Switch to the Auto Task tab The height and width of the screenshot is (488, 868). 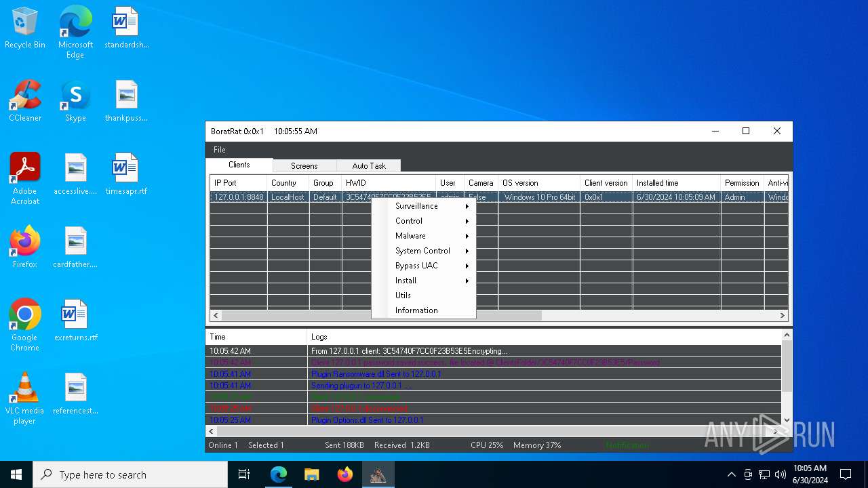[x=369, y=166]
